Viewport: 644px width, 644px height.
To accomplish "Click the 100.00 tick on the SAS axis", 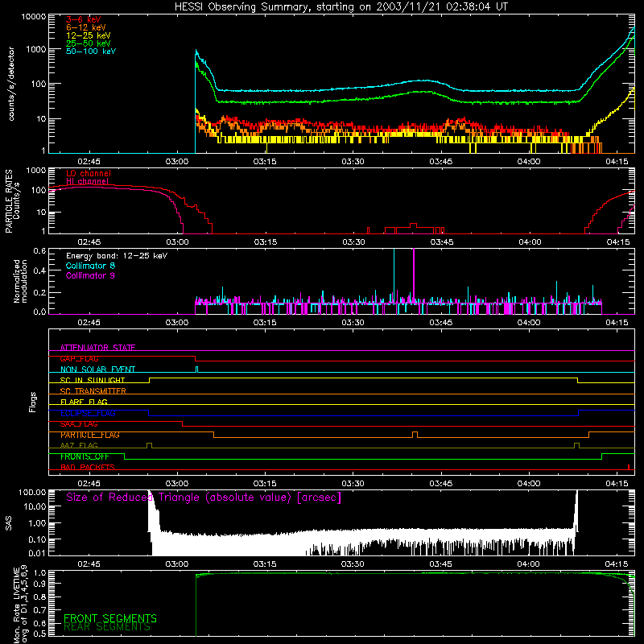I will [32, 492].
